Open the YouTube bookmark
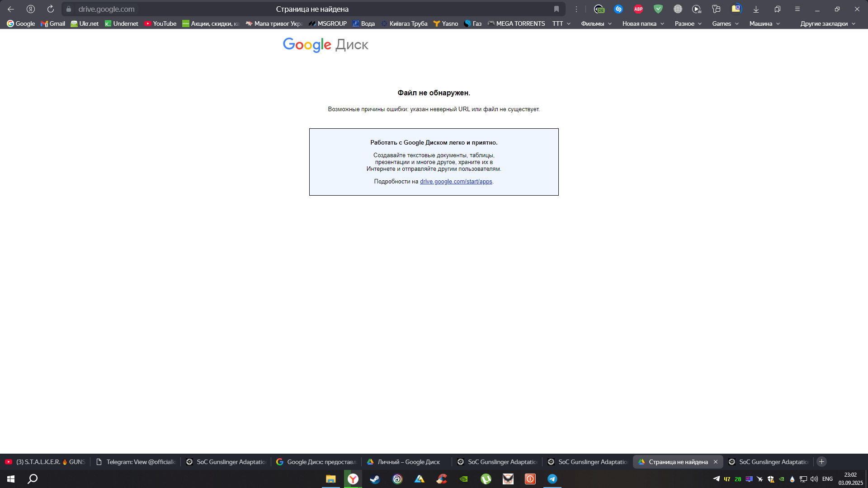 coord(160,23)
